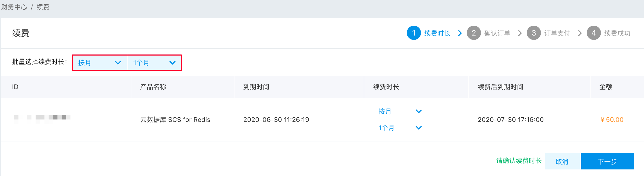The width and height of the screenshot is (644, 176).
Task: Click the 取消 button
Action: [562, 161]
